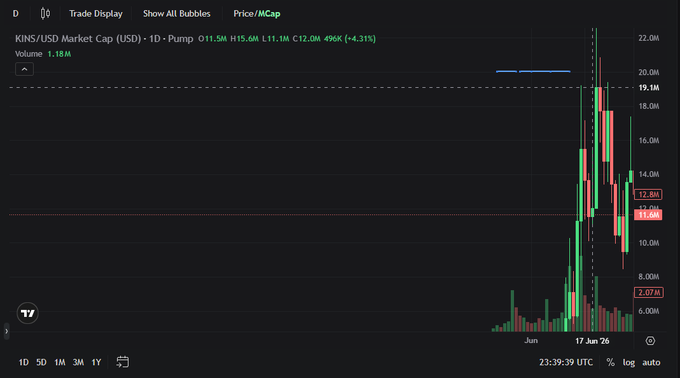Click the Jun label on time axis
The width and height of the screenshot is (680, 378).
point(531,341)
